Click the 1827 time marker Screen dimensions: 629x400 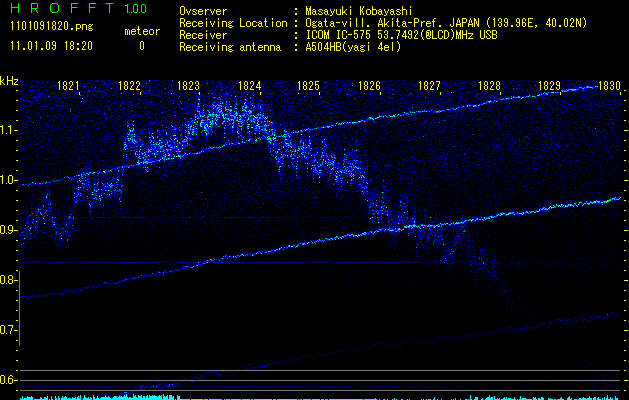(429, 86)
